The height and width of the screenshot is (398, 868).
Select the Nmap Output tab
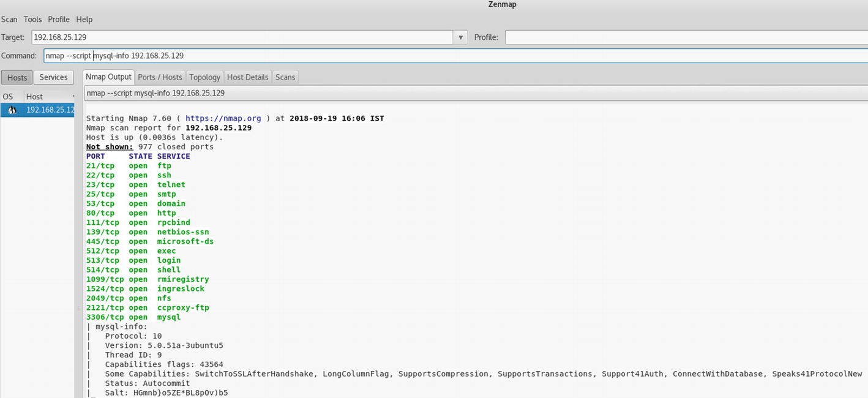pos(108,77)
